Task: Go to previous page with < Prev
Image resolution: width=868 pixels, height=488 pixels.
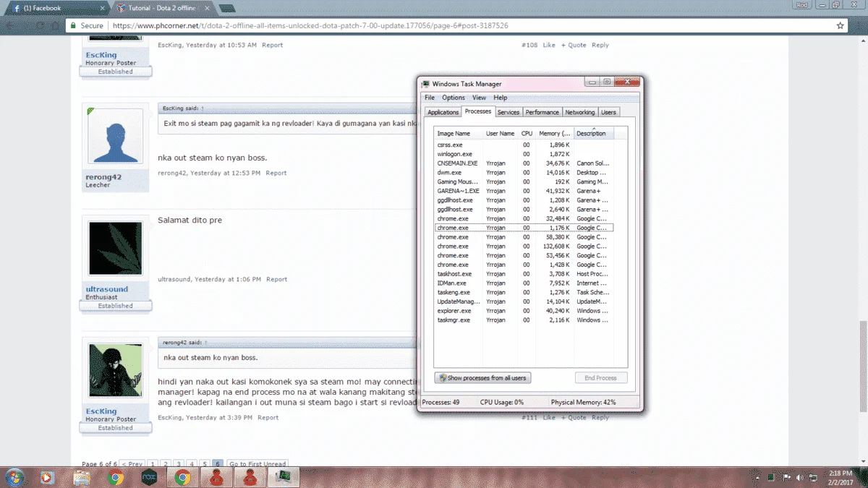Action: [x=132, y=464]
